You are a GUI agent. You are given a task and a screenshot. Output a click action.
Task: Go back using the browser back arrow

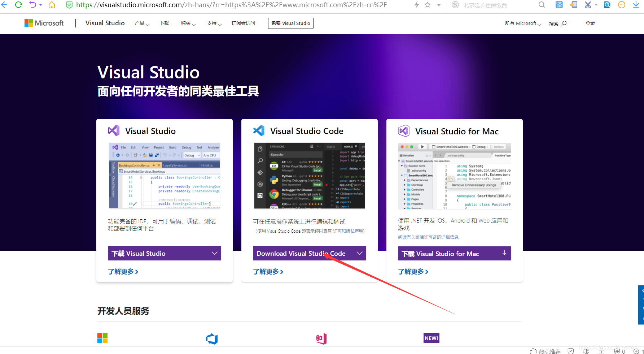click(x=5, y=5)
